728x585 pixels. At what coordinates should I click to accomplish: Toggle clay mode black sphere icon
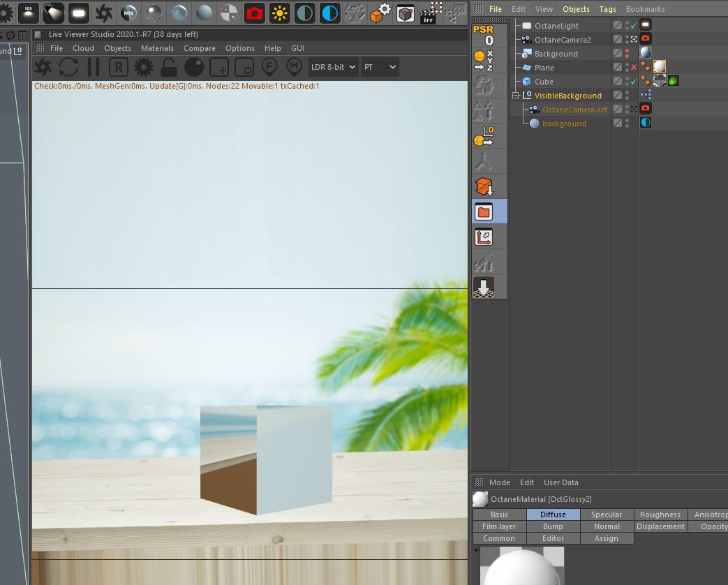coord(193,67)
